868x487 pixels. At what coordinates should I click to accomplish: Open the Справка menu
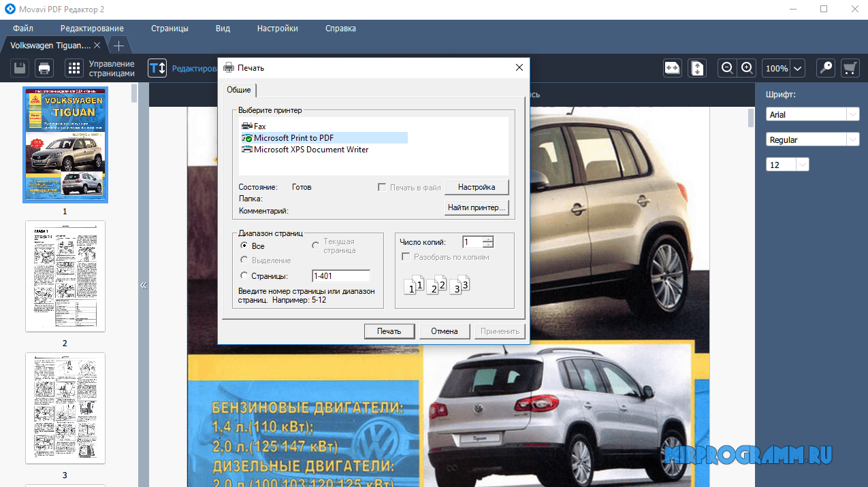point(340,29)
